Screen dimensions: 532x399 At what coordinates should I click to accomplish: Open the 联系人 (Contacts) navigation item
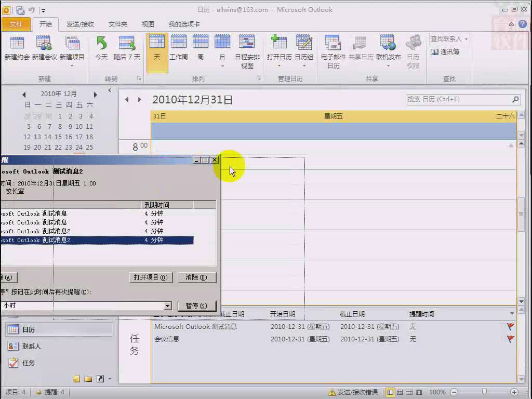click(59, 346)
